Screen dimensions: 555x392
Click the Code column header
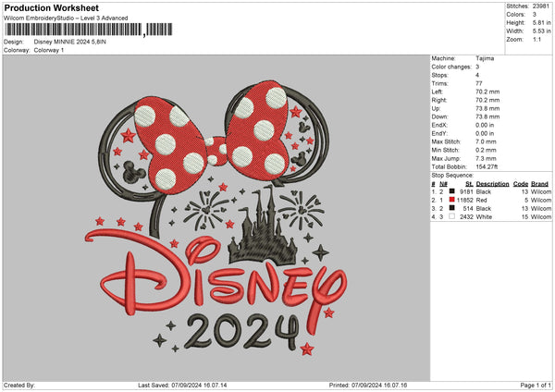click(x=521, y=184)
